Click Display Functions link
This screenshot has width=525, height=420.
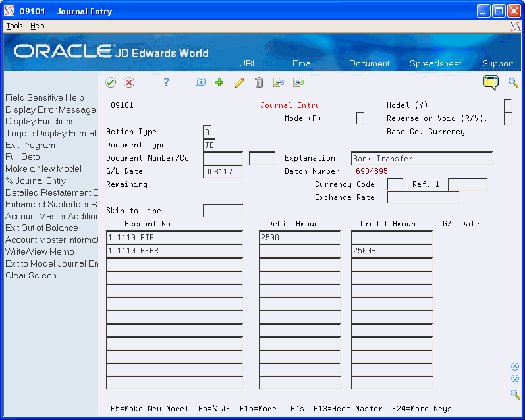coord(40,121)
